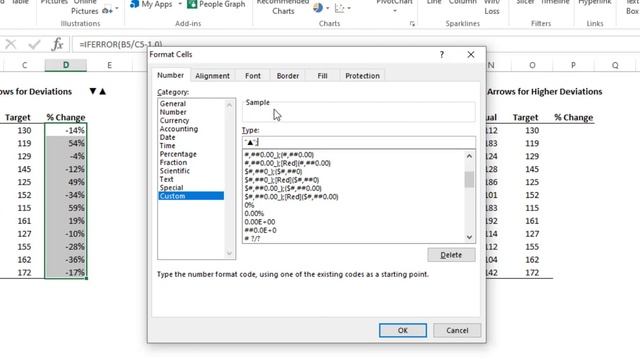Viewport: 640px width, 360px height.
Task: Switch to the Number tab
Action: [x=170, y=75]
